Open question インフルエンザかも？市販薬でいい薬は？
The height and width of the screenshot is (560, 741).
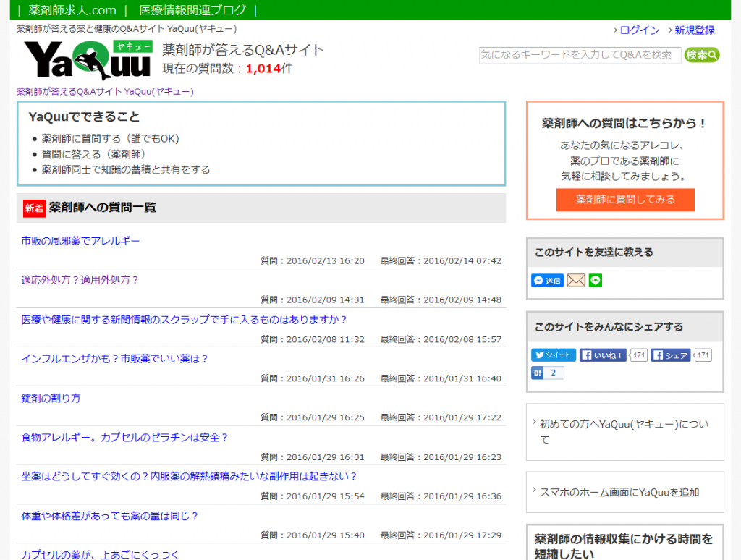(114, 359)
